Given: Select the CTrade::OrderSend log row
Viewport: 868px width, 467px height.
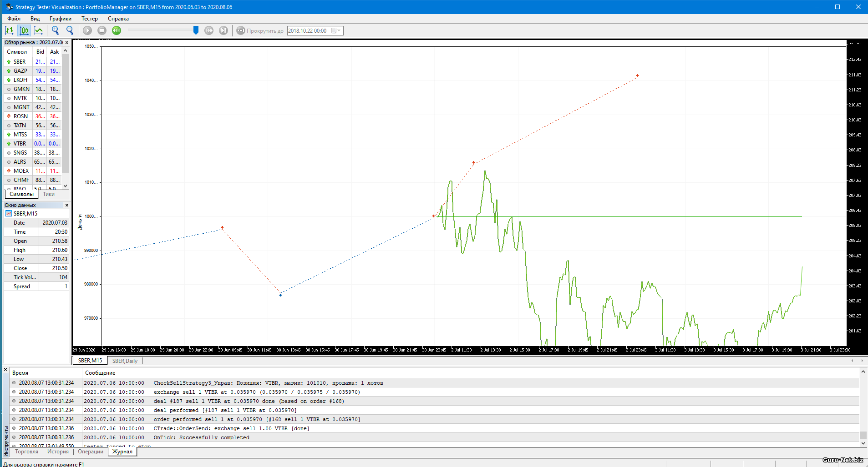Looking at the screenshot, I should tap(435, 428).
